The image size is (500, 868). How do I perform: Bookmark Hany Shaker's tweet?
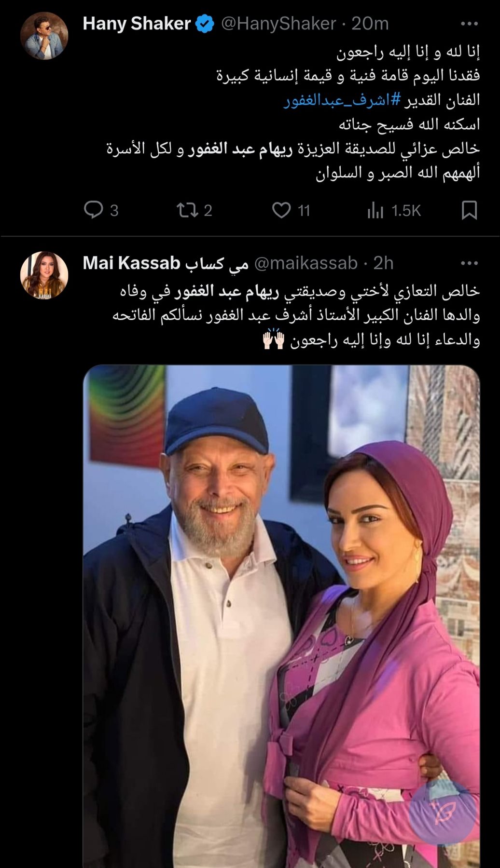[x=469, y=210]
